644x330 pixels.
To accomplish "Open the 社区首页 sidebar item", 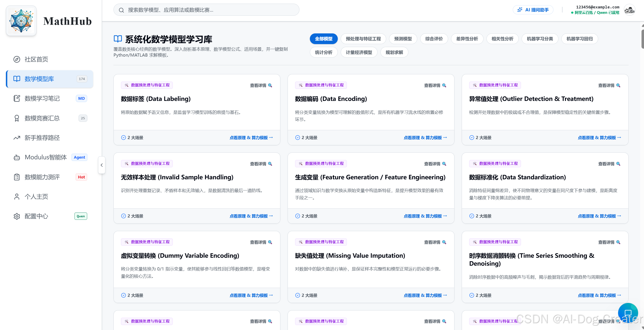I will (x=49, y=59).
